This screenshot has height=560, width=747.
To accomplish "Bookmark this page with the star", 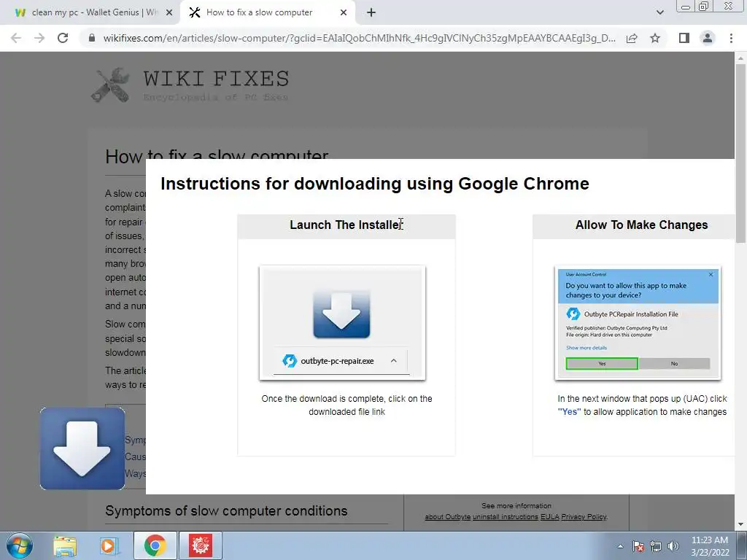I will point(655,38).
